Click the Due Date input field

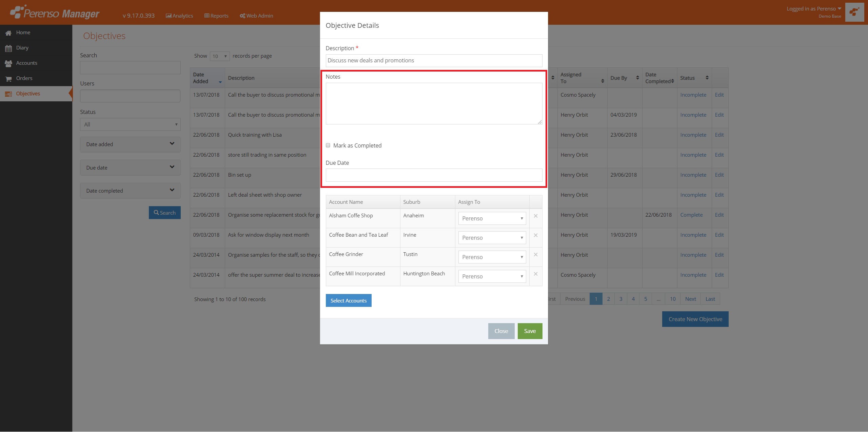(434, 175)
